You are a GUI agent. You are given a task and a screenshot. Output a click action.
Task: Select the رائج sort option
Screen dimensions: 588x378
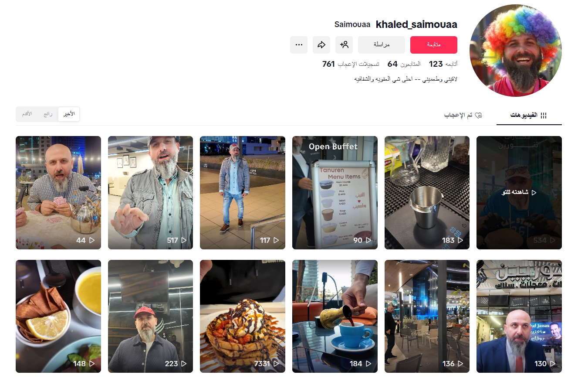48,114
